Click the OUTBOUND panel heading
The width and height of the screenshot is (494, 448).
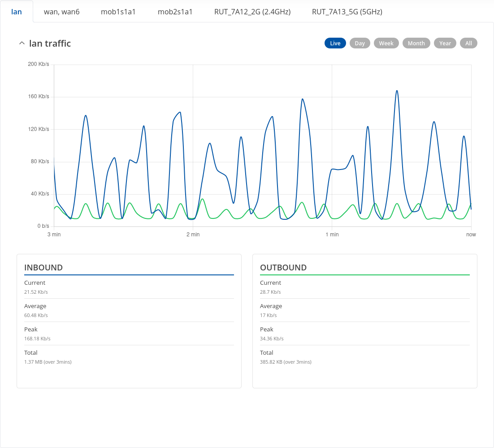pyautogui.click(x=283, y=268)
